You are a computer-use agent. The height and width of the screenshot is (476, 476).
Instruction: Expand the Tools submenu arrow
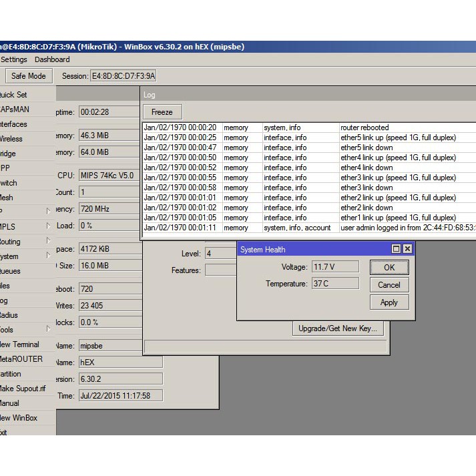[x=48, y=329]
